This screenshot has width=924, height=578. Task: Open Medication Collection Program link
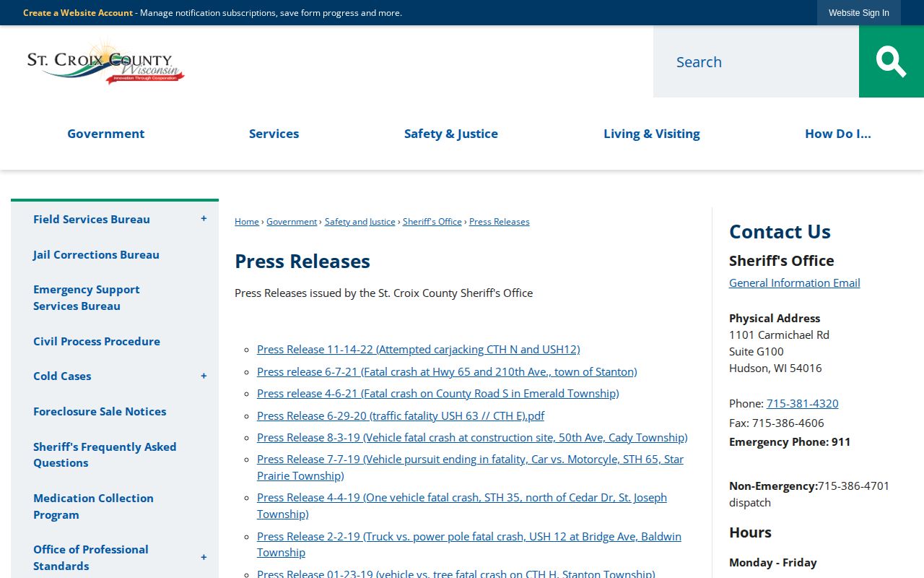(x=93, y=506)
